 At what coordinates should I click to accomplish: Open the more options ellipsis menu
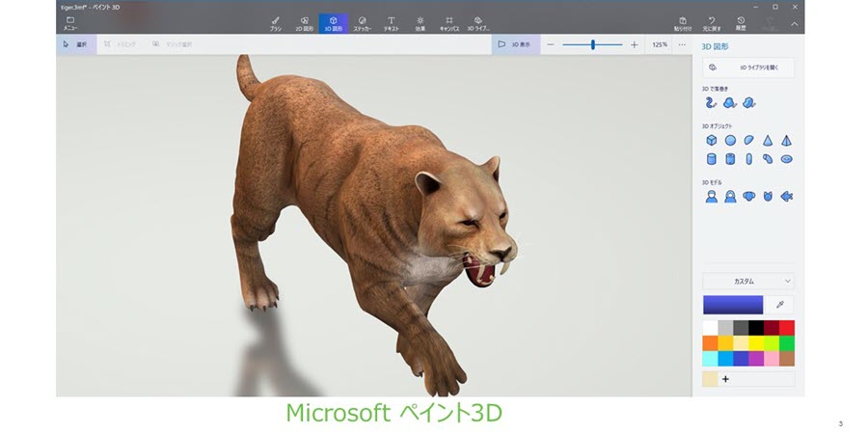point(682,44)
